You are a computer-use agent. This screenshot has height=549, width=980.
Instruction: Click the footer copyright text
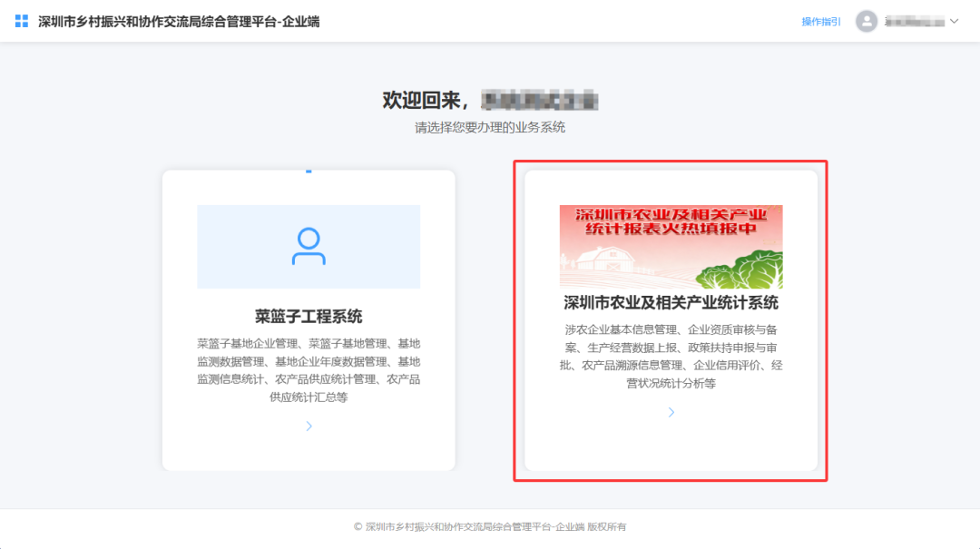coord(490,526)
